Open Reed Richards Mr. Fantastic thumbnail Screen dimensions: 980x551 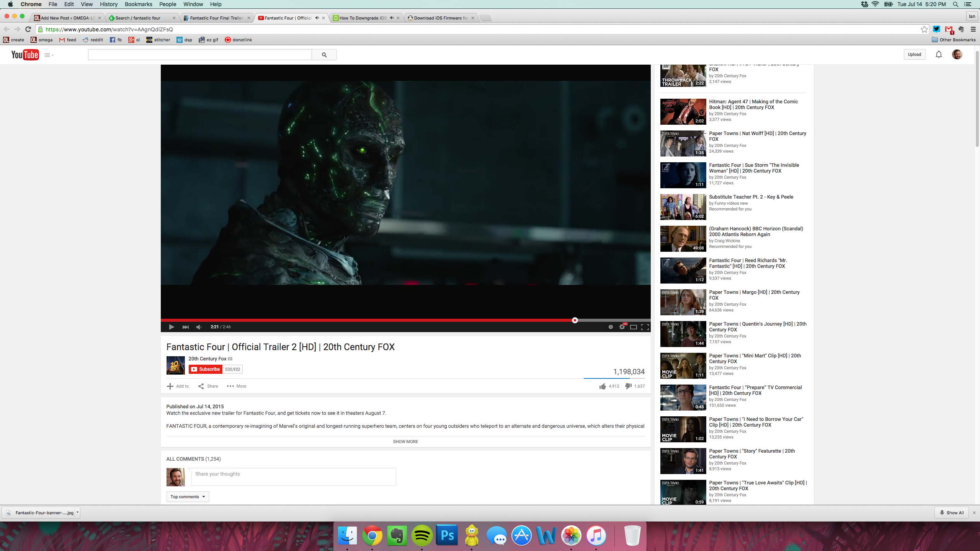[x=683, y=271]
